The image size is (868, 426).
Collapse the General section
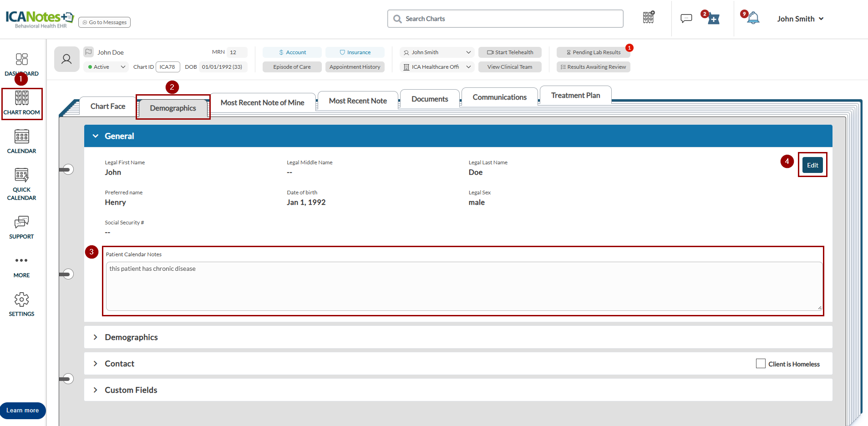tap(96, 136)
